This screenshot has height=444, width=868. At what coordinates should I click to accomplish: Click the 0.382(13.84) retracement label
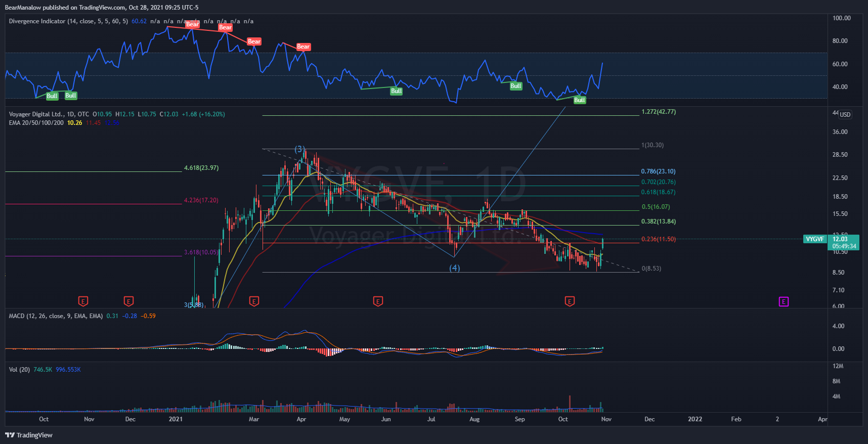[659, 221]
